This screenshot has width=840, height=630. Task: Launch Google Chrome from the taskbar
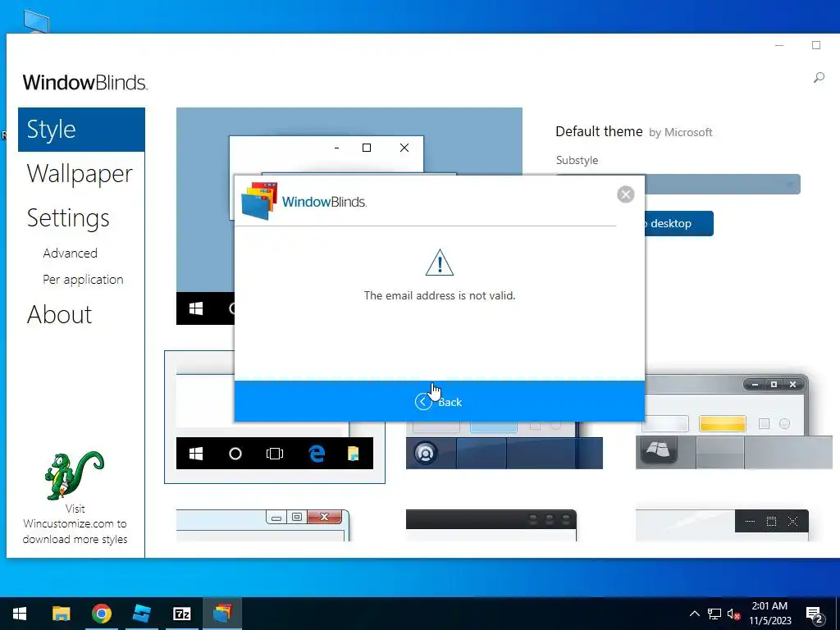[101, 614]
